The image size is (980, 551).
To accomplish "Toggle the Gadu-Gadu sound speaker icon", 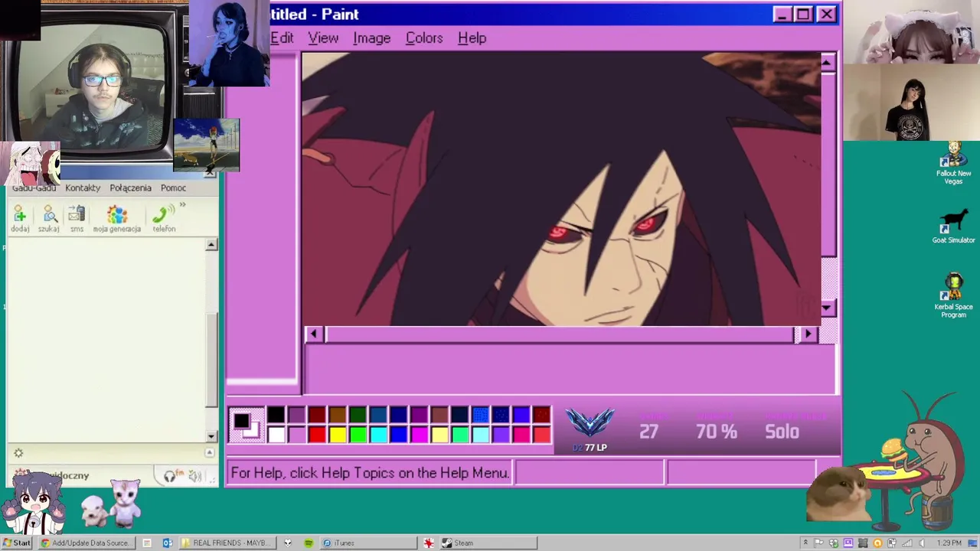I will (195, 476).
